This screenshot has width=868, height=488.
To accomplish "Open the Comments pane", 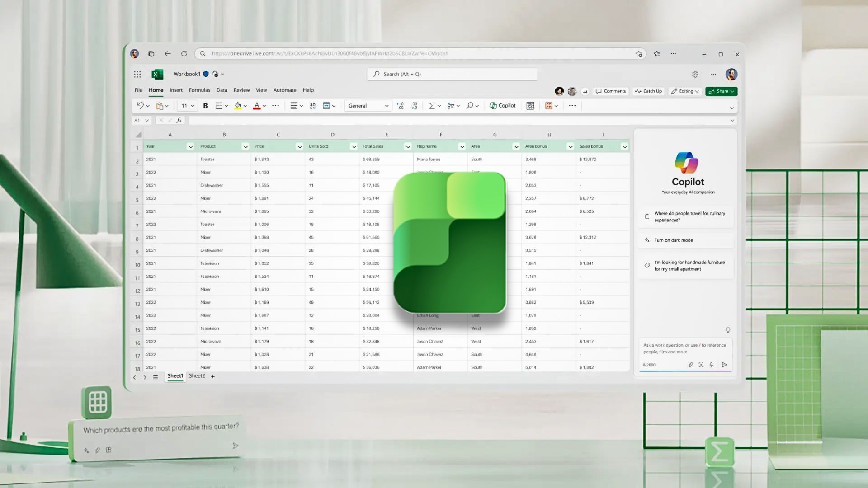I will pos(611,91).
